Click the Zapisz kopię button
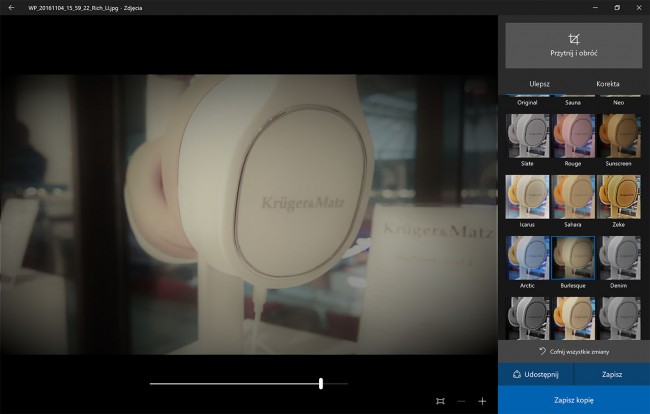 [x=574, y=400]
